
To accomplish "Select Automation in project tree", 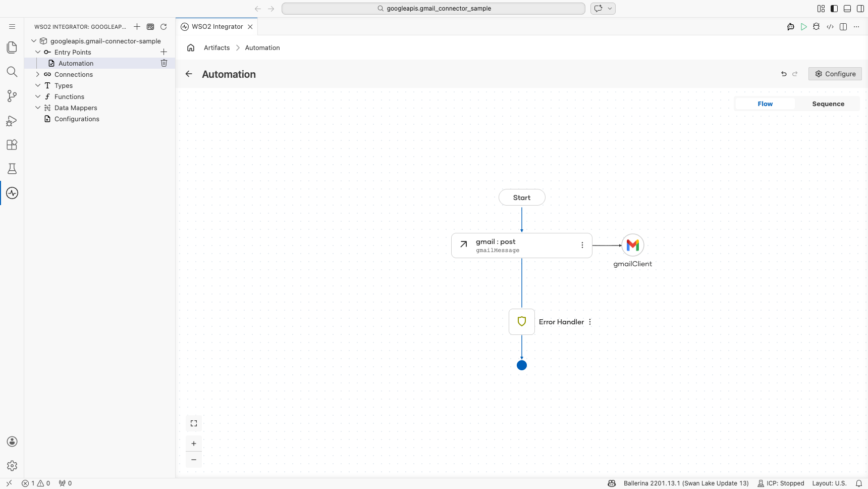I will [99, 63].
